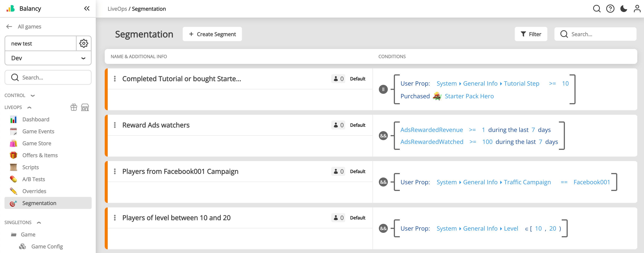Click the store icon beside LiveOps
This screenshot has width=644, height=253.
click(x=85, y=107)
